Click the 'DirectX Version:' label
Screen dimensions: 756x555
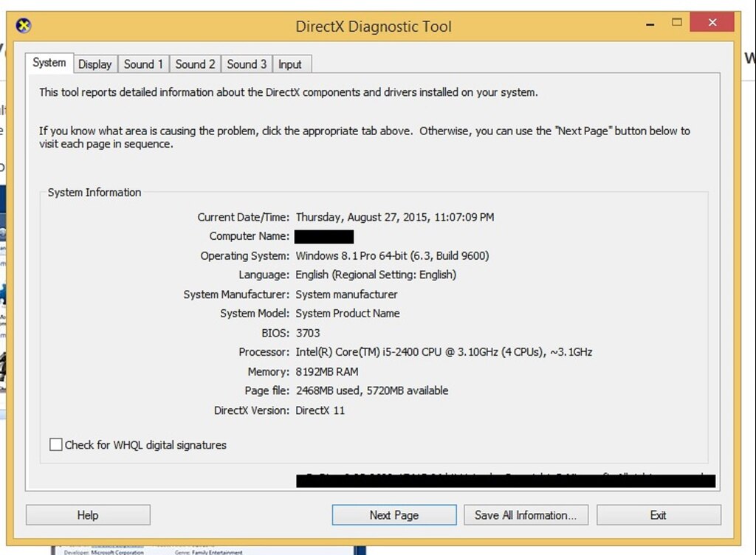point(252,410)
